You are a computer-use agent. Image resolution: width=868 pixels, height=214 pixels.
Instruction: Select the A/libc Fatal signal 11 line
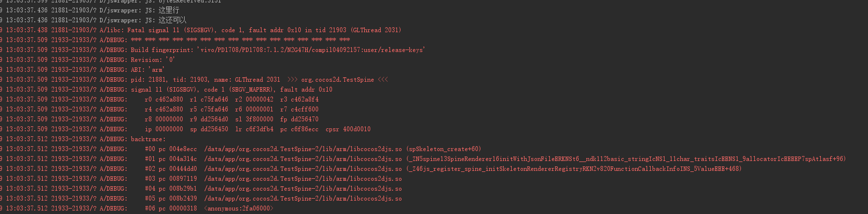(x=264, y=30)
